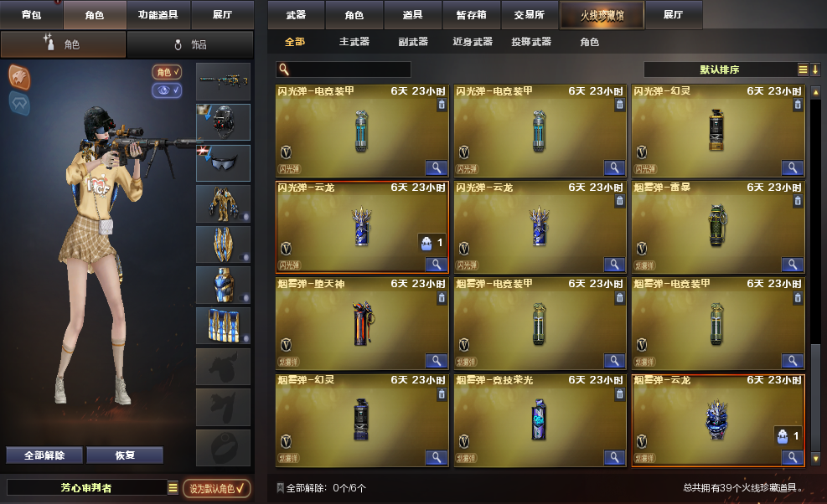Click the item list scrollbar down arrow
Viewport: 827px width, 504px height.
coord(816,459)
